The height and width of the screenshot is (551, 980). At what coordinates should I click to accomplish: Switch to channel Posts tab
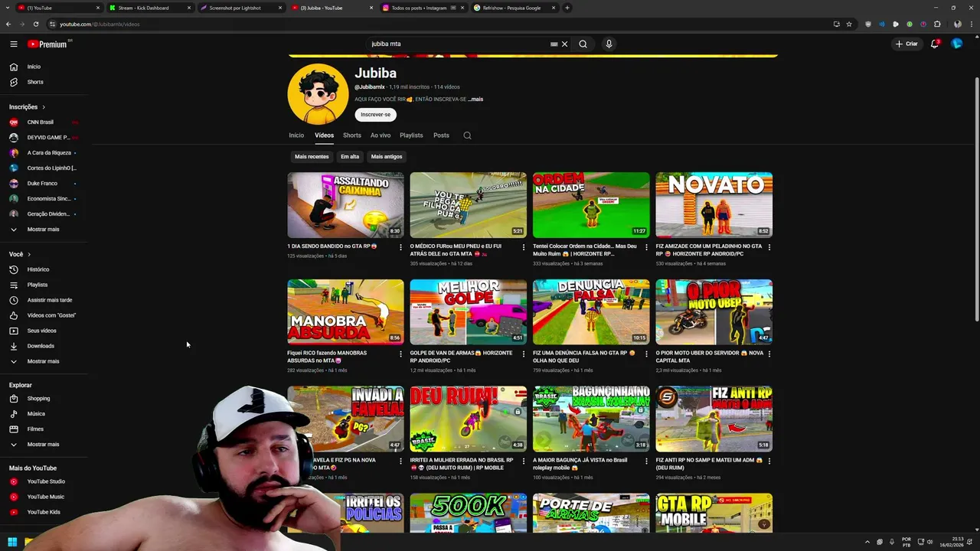441,135
